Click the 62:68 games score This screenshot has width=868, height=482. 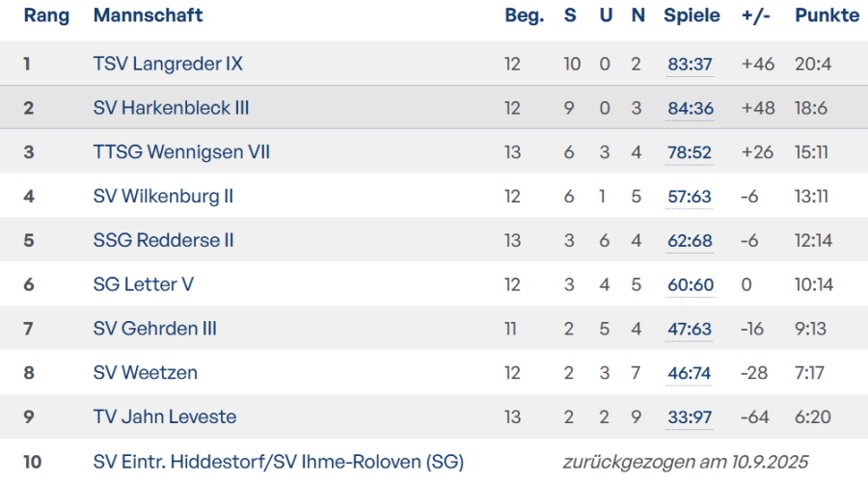(690, 241)
